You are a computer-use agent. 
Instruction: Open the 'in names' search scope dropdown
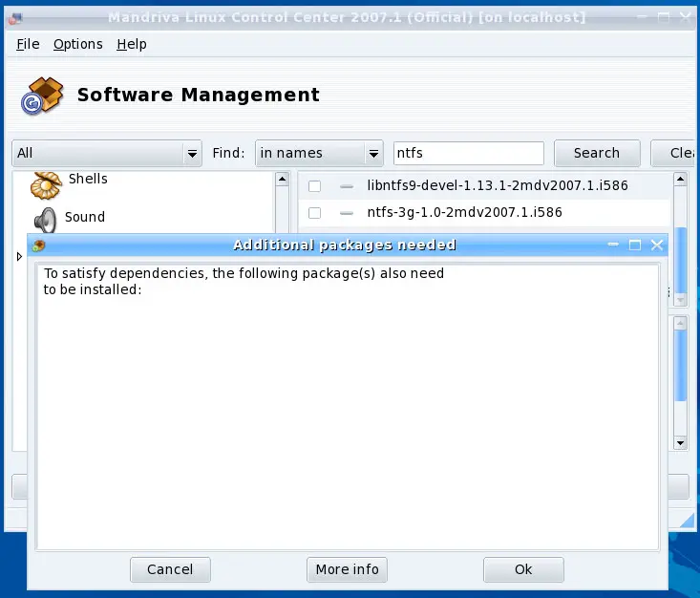[x=319, y=153]
